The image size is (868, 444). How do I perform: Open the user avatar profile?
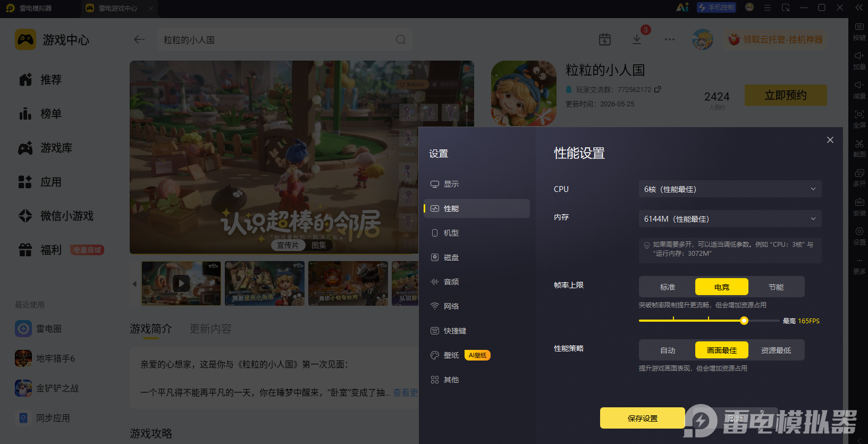pyautogui.click(x=703, y=39)
